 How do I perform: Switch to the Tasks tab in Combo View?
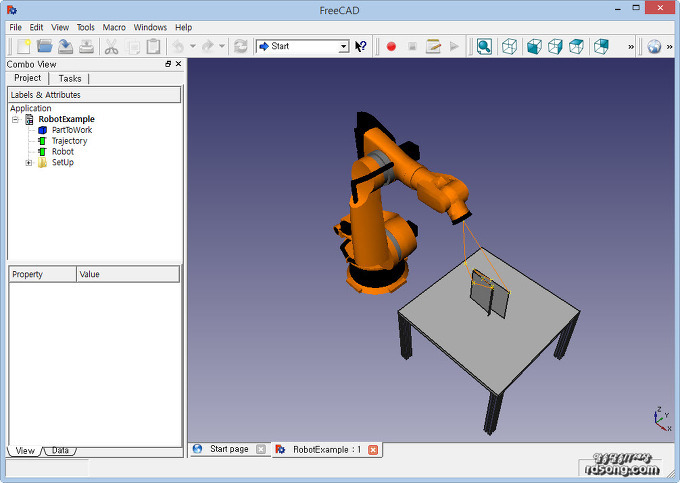(70, 78)
